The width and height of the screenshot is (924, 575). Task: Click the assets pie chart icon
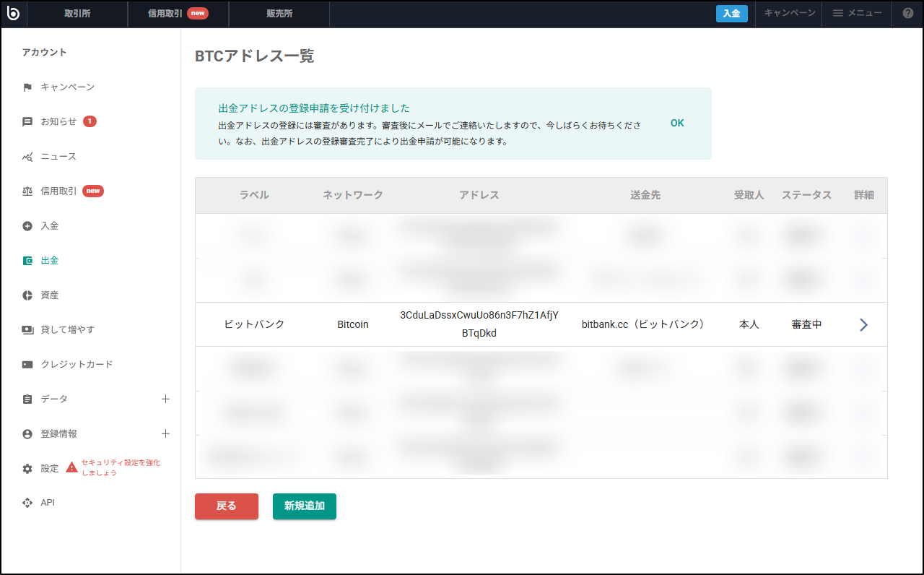[x=27, y=295]
